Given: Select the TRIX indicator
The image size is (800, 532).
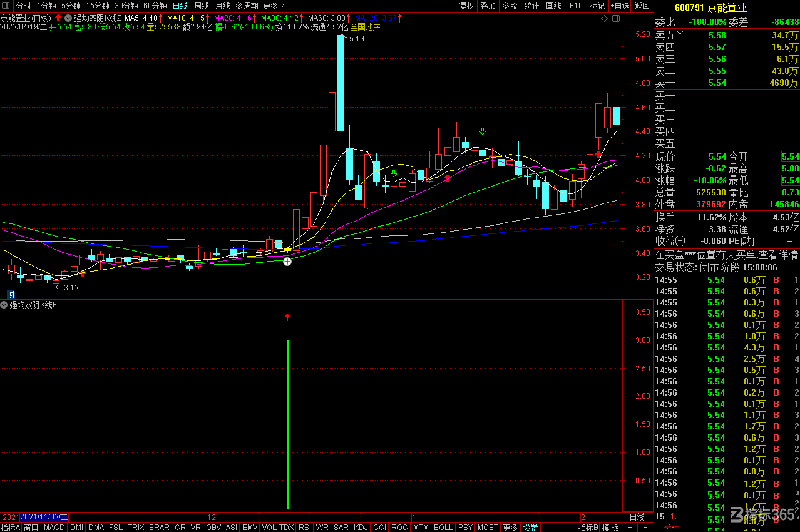Looking at the screenshot, I should (x=136, y=527).
